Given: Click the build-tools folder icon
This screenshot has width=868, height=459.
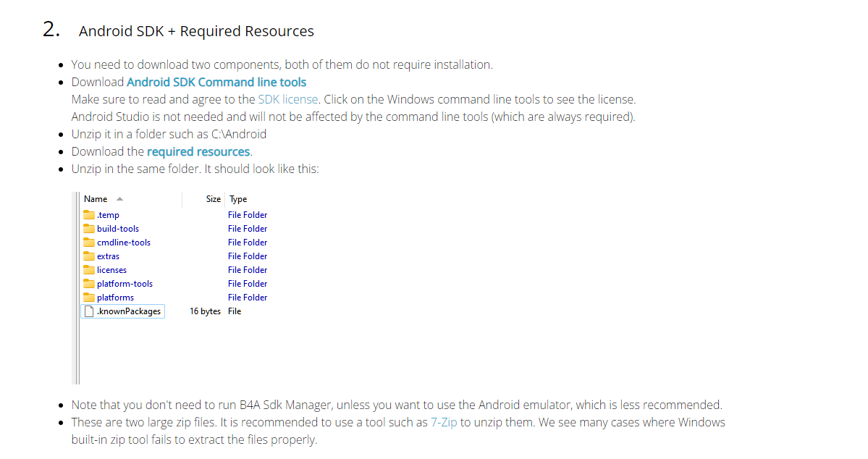Looking at the screenshot, I should 89,229.
